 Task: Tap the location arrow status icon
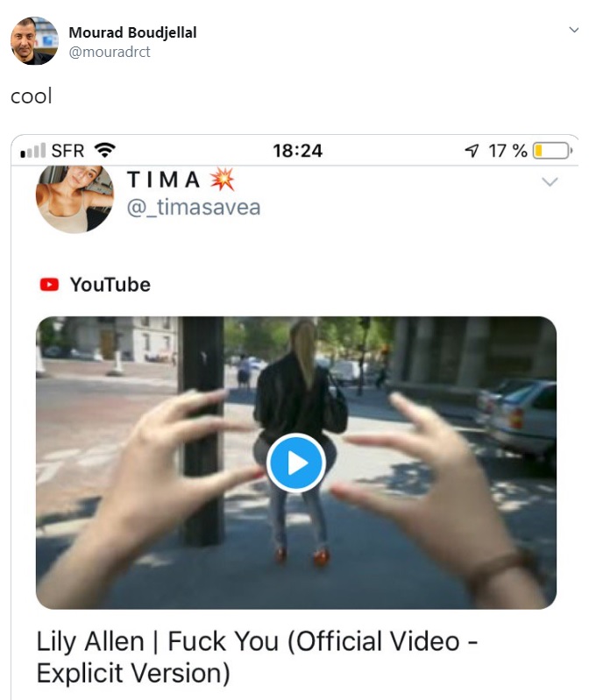(472, 151)
